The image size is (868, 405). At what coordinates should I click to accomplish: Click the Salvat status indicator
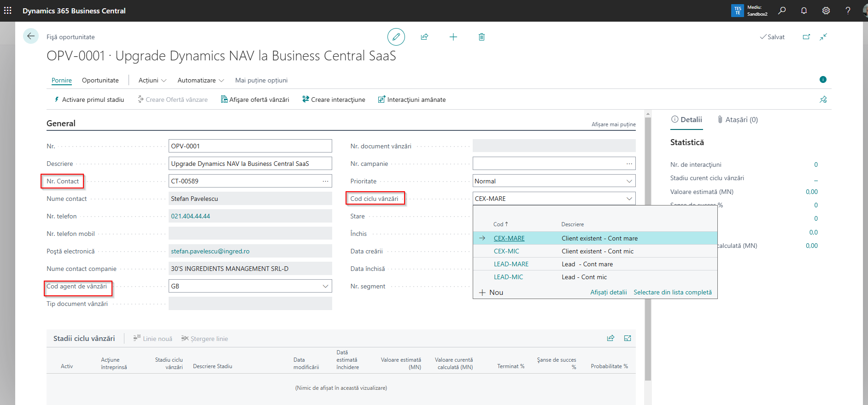tap(772, 37)
